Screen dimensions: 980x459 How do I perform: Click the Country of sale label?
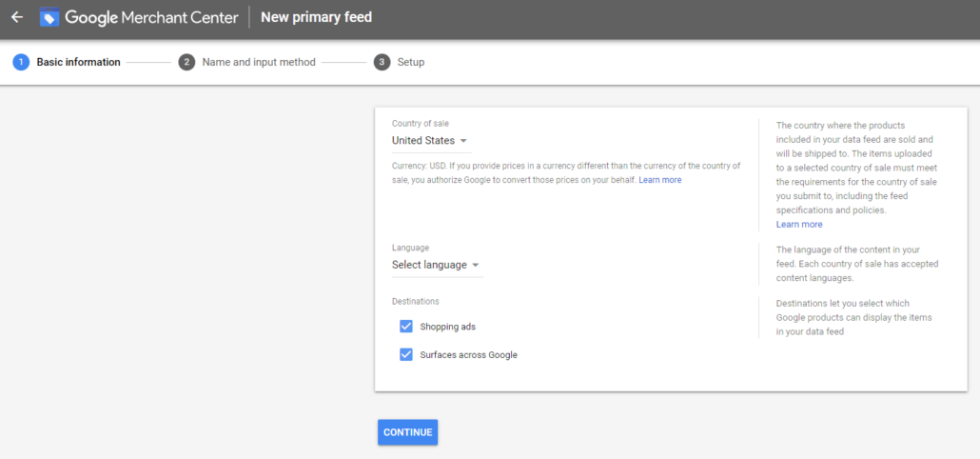point(420,123)
